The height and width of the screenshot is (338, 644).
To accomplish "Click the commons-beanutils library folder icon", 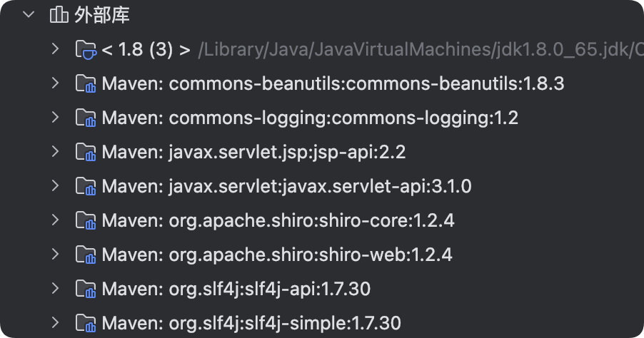I will pyautogui.click(x=86, y=83).
